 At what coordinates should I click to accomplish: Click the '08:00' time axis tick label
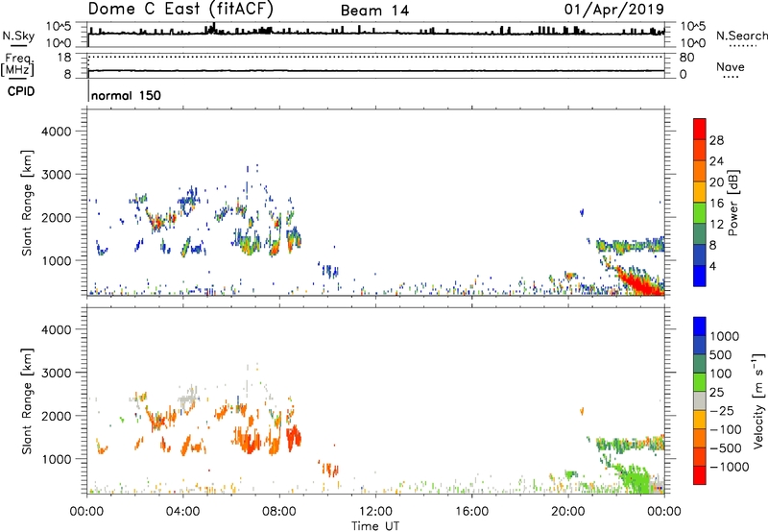279,512
